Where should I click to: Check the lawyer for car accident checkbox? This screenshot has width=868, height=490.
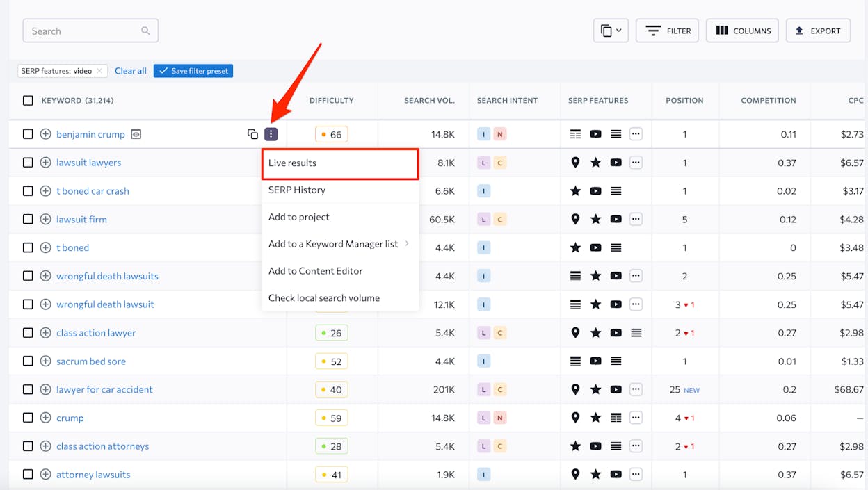[28, 389]
